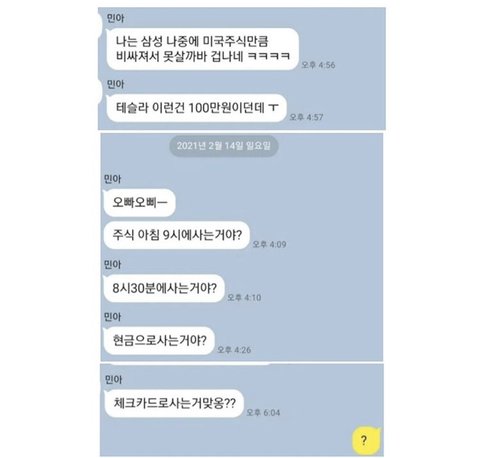
Task: Select the message about Samsung and US stocks
Action: click(x=202, y=49)
